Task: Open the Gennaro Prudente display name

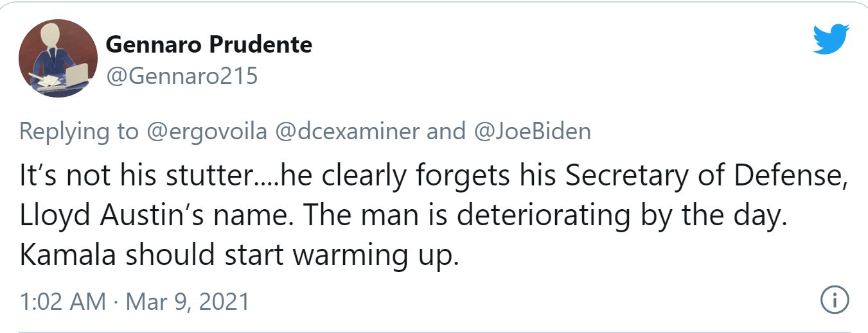Action: pos(208,44)
